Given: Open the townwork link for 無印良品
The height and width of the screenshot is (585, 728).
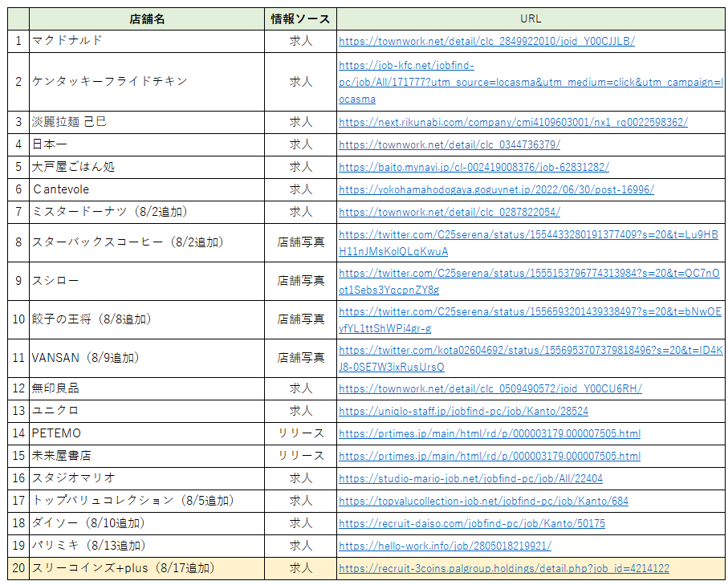Looking at the screenshot, I should pos(490,388).
